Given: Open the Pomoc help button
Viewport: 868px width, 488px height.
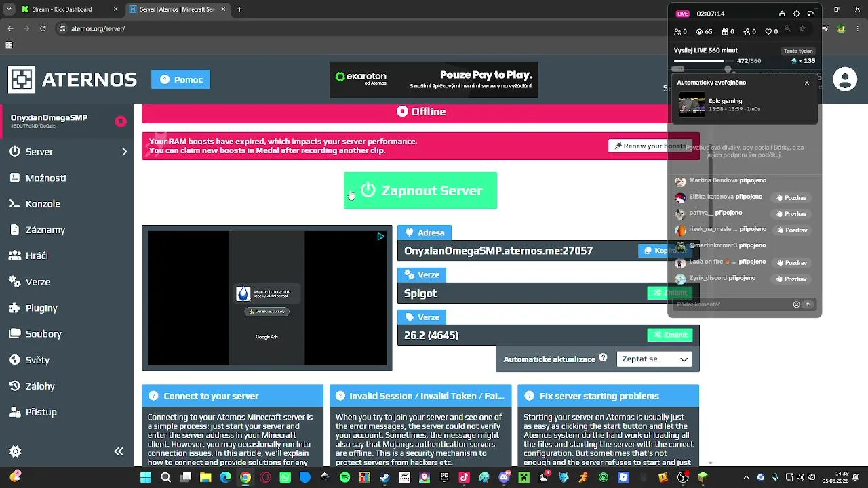Looking at the screenshot, I should (181, 79).
